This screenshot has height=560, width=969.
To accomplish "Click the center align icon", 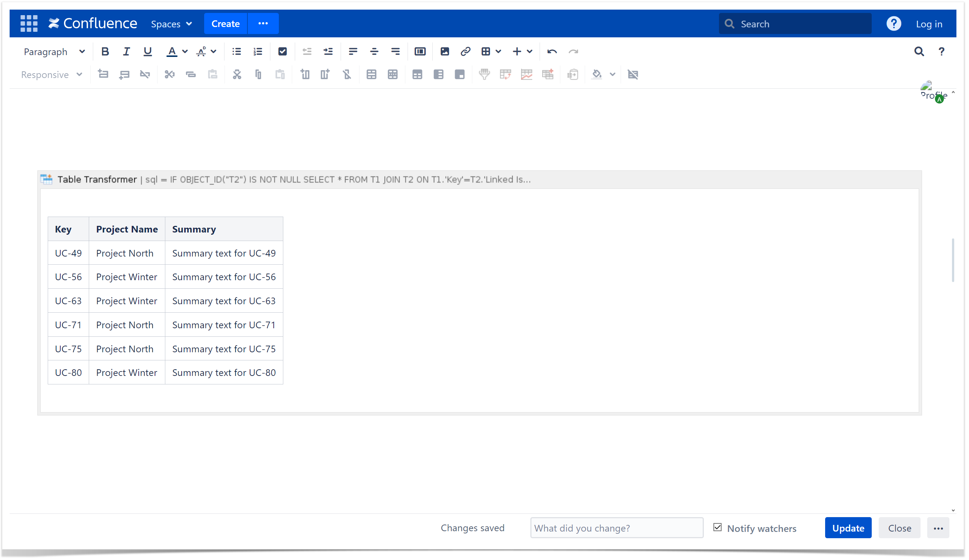I will (374, 51).
